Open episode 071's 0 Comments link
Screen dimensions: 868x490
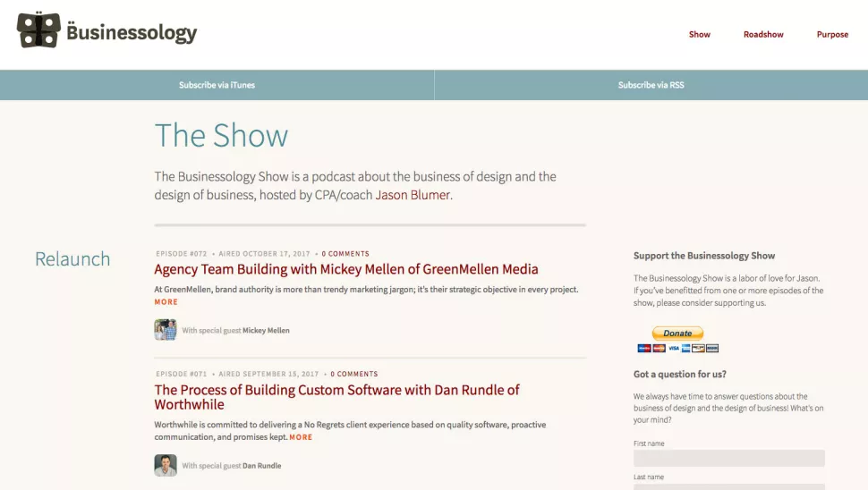point(354,374)
